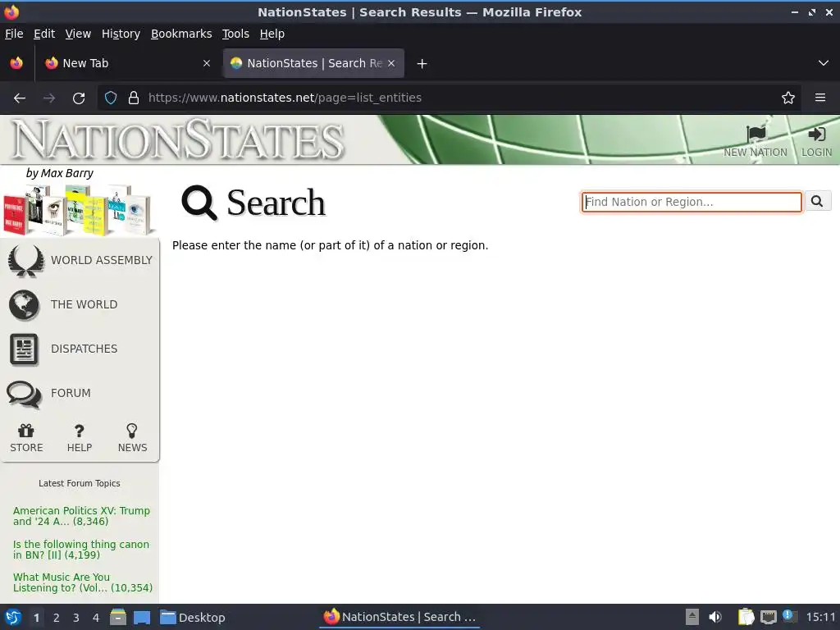
Task: Open the Firefox hamburger application menu
Action: click(x=820, y=98)
